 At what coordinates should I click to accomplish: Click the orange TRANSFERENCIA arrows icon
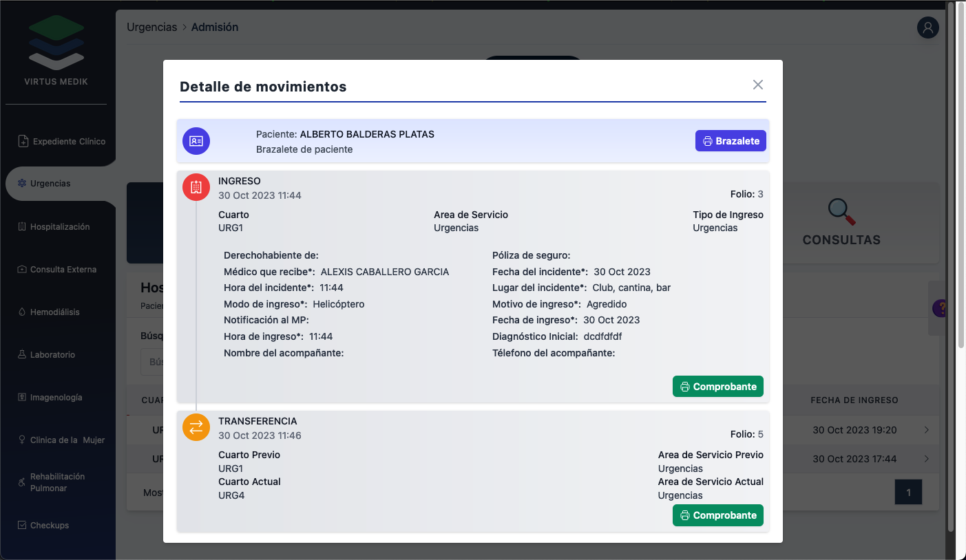(196, 427)
